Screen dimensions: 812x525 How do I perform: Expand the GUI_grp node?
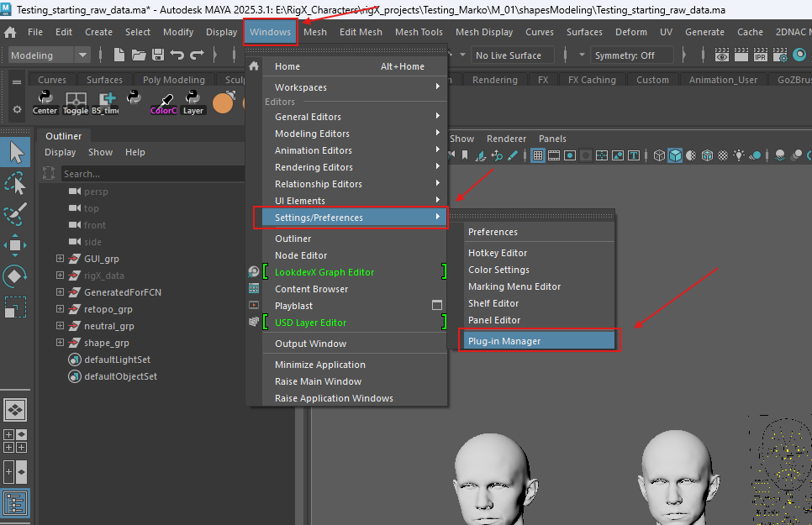click(60, 259)
